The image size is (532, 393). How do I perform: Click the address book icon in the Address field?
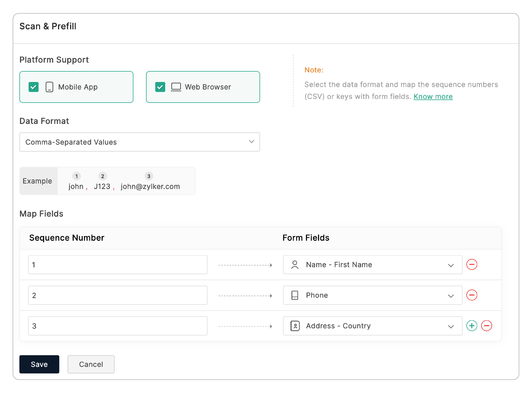(x=295, y=326)
